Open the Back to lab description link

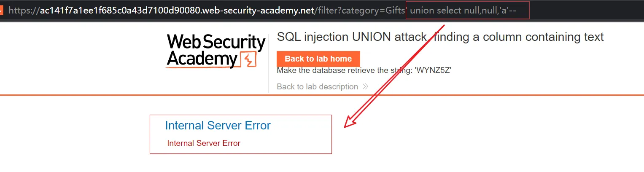point(317,87)
